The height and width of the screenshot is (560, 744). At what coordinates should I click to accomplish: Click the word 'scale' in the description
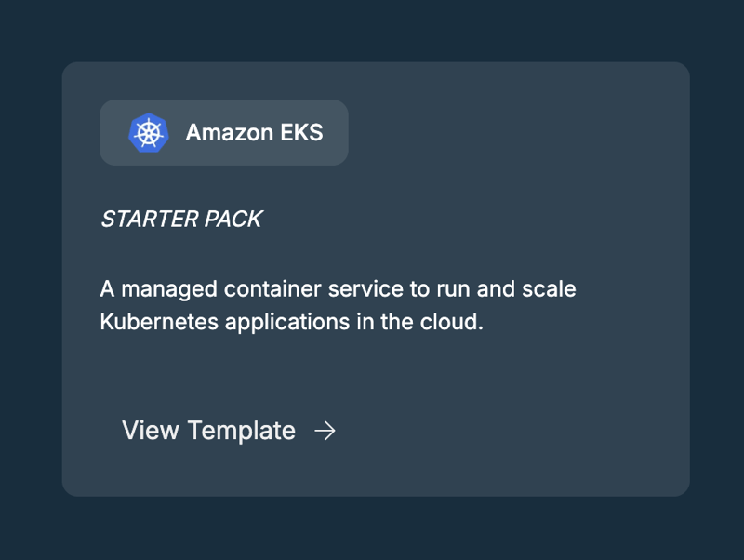pyautogui.click(x=549, y=289)
